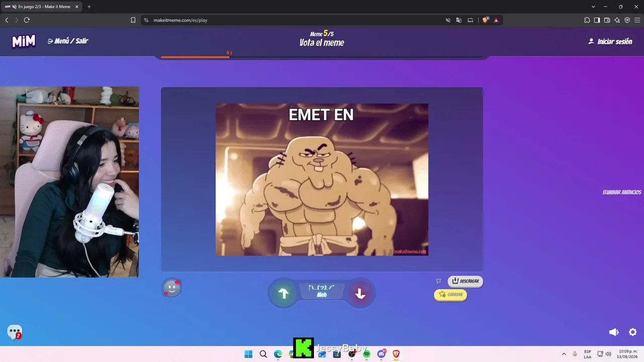Reload the makeitmeme page
644x362 pixels.
click(27, 20)
